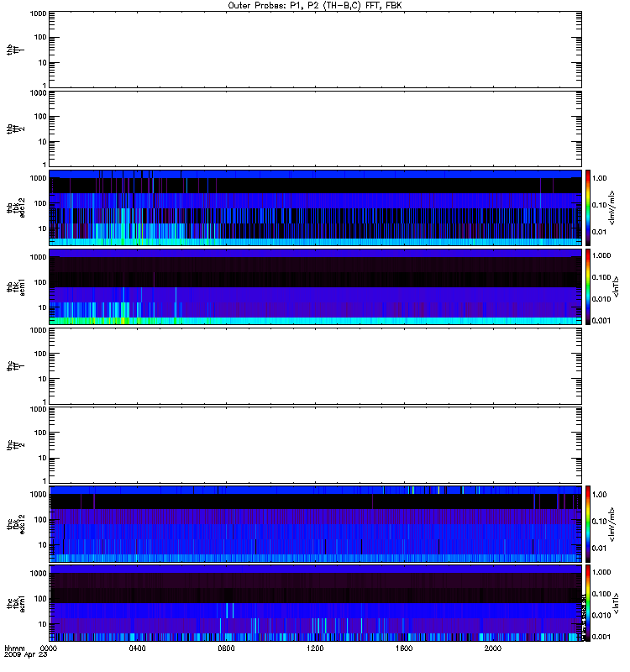This screenshot has height=672, width=630.
Task: Click the "0.10" tick on thb edc12 color bar
Action: (x=599, y=205)
